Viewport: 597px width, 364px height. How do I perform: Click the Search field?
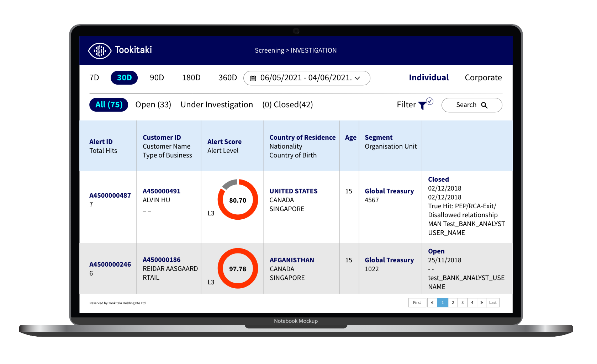click(x=472, y=105)
